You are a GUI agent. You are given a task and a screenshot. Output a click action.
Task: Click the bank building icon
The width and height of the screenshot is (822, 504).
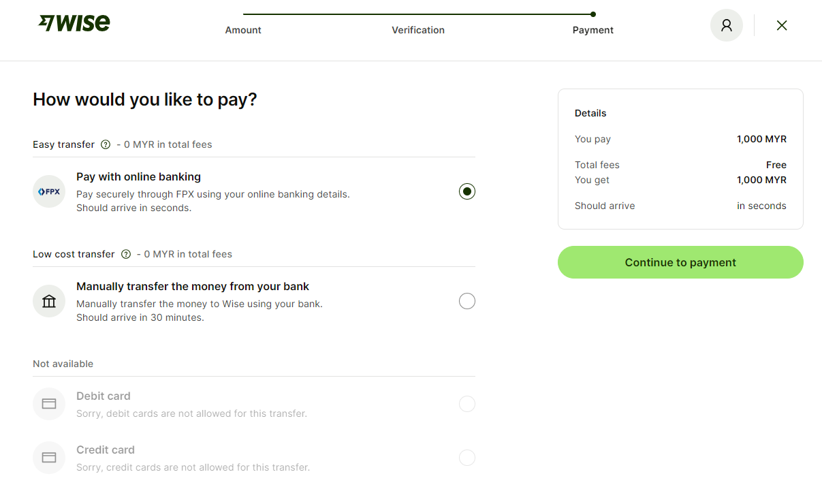point(49,301)
